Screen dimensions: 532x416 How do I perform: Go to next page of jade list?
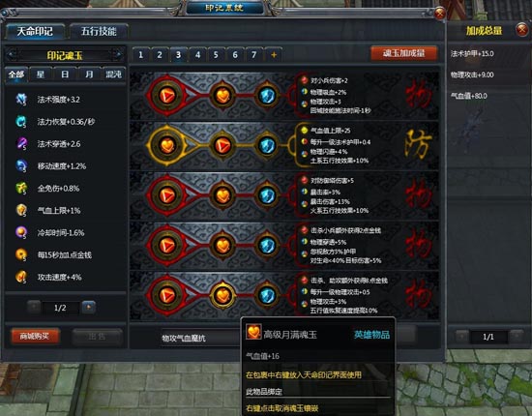click(x=89, y=307)
